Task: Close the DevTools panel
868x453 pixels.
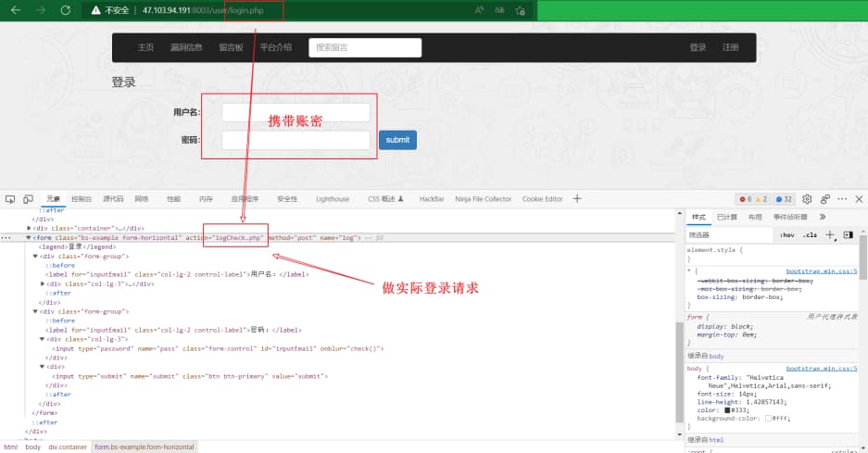Action: [x=859, y=199]
